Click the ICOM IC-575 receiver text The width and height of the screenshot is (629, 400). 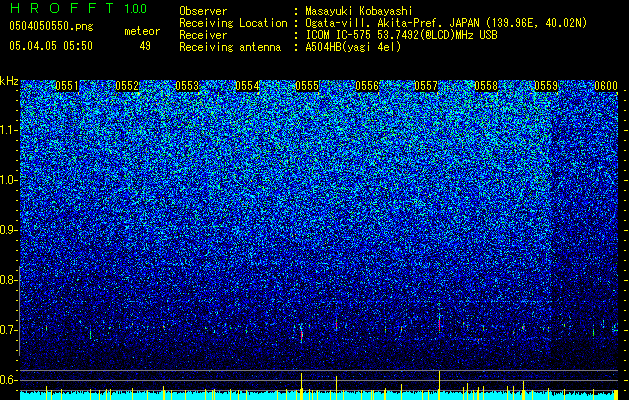401,35
